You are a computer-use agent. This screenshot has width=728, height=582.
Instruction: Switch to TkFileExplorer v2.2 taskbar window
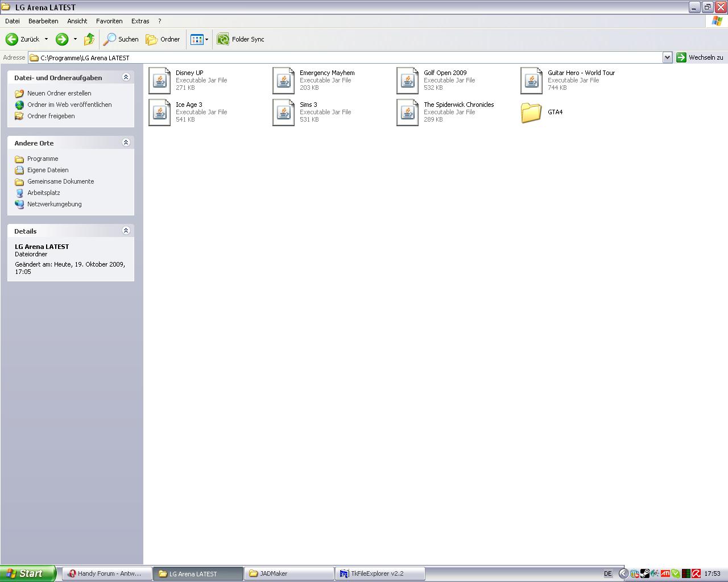(380, 573)
